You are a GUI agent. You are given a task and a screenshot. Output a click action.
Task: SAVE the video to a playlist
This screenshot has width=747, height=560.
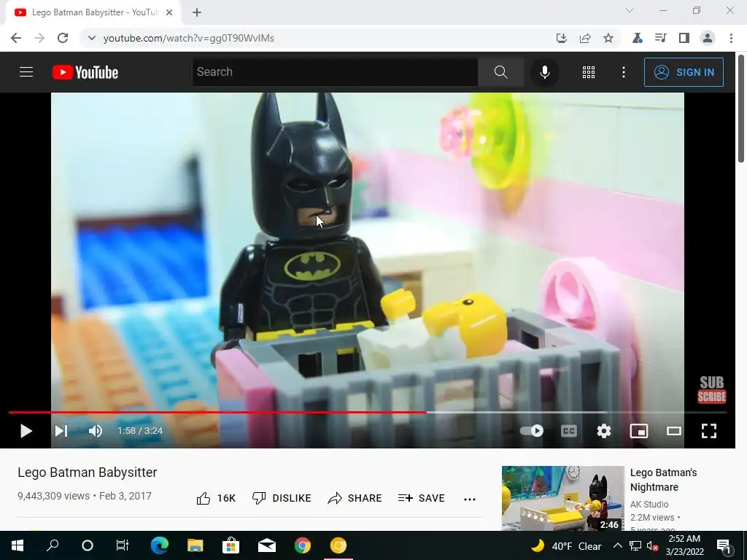(422, 498)
